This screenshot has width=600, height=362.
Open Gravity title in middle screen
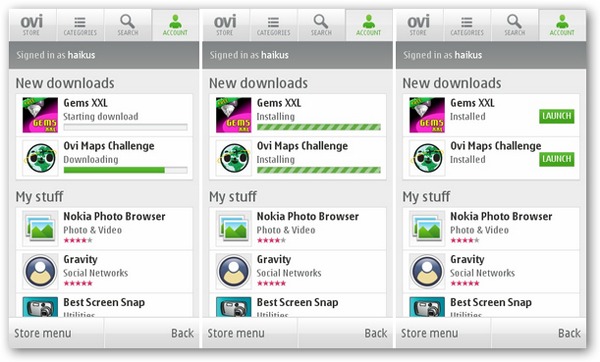tap(274, 259)
